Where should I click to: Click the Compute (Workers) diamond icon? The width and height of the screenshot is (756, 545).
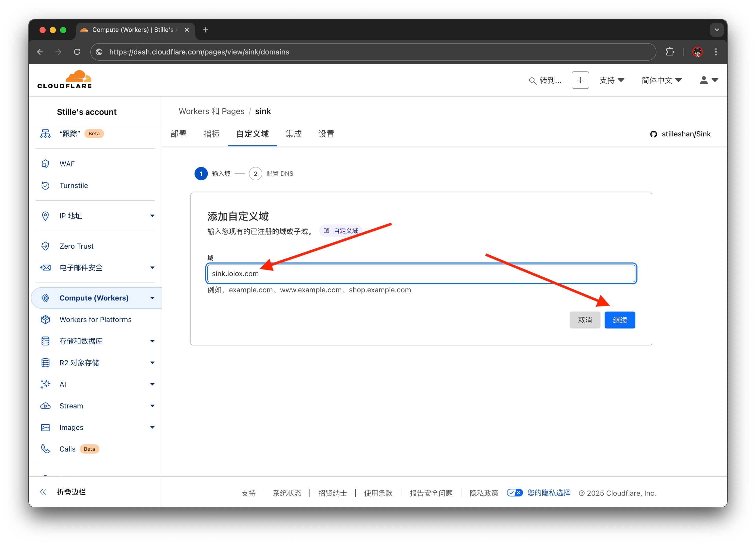point(45,298)
